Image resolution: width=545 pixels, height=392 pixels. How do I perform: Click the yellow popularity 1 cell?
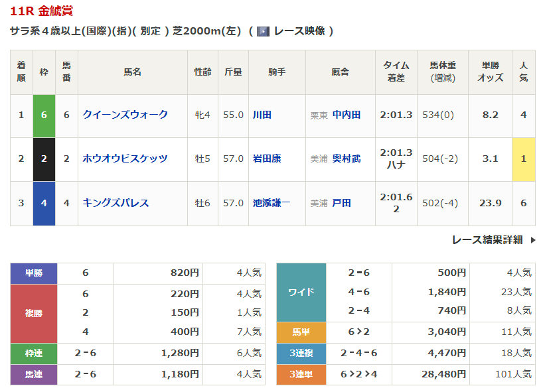(x=524, y=159)
